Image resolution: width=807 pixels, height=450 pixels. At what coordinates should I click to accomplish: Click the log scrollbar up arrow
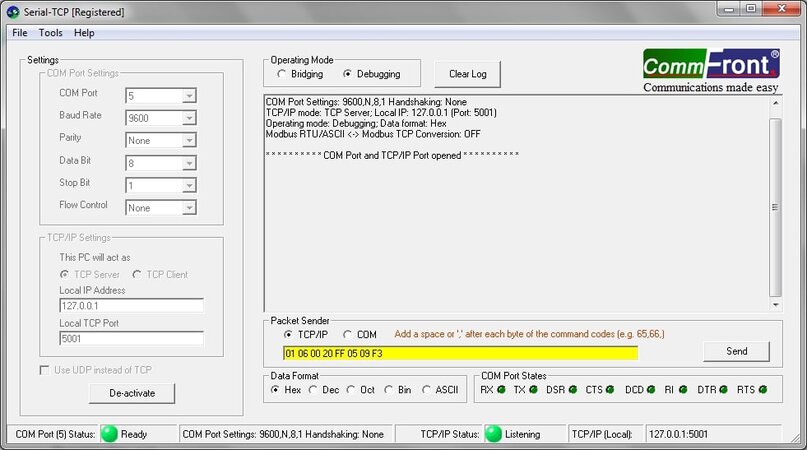[776, 103]
